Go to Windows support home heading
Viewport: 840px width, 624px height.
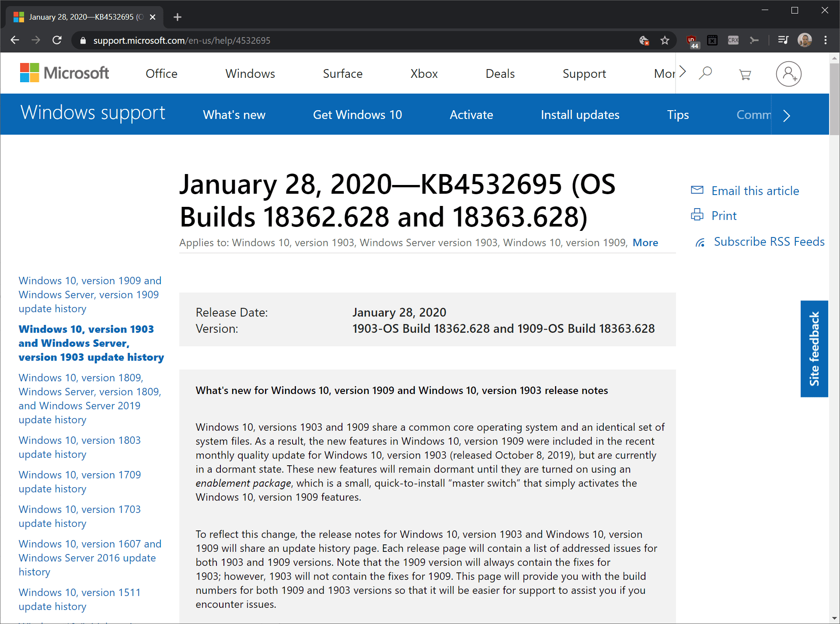click(93, 113)
